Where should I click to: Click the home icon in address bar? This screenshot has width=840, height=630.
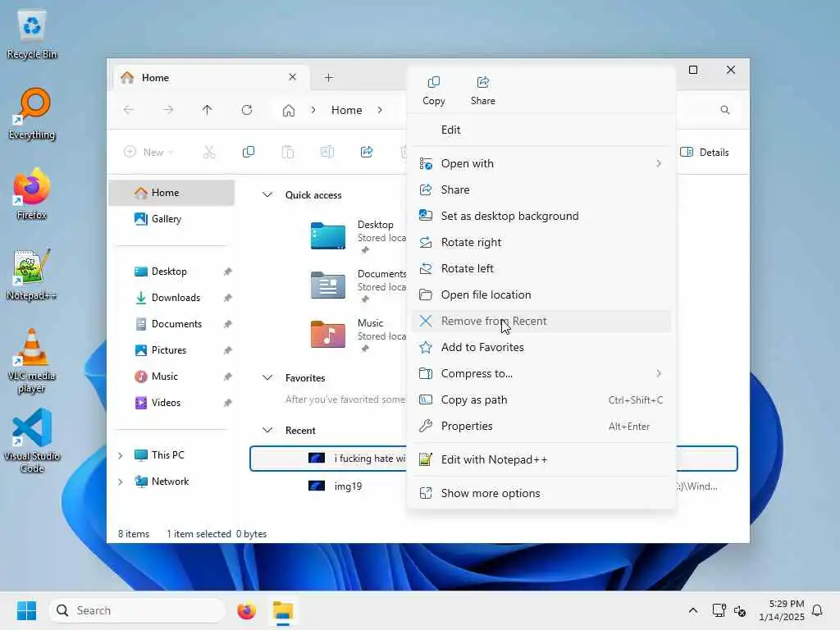(289, 111)
